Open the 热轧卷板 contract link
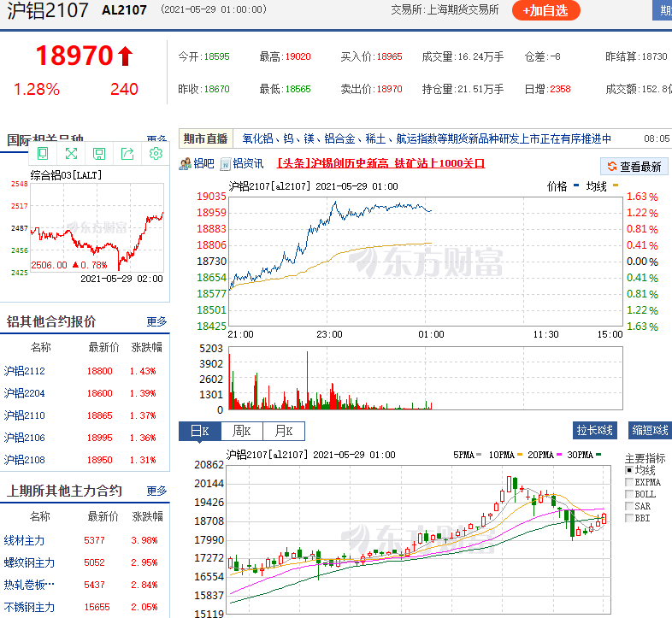672x618 pixels. click(29, 586)
